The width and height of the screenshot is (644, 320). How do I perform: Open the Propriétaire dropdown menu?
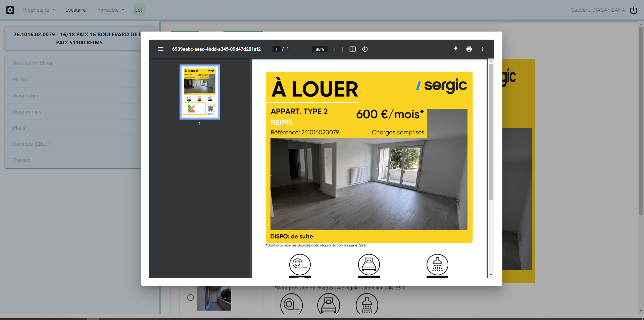(39, 10)
